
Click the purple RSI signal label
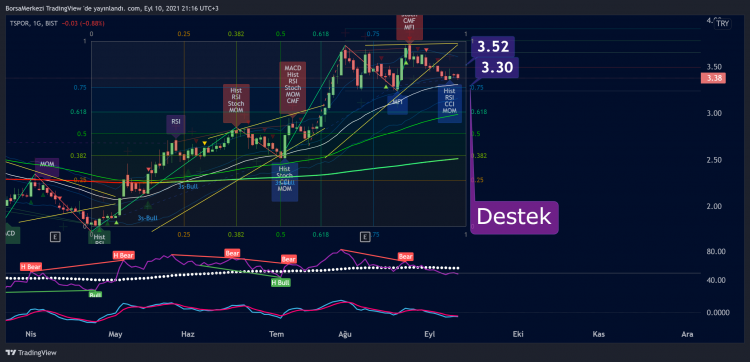pyautogui.click(x=176, y=122)
